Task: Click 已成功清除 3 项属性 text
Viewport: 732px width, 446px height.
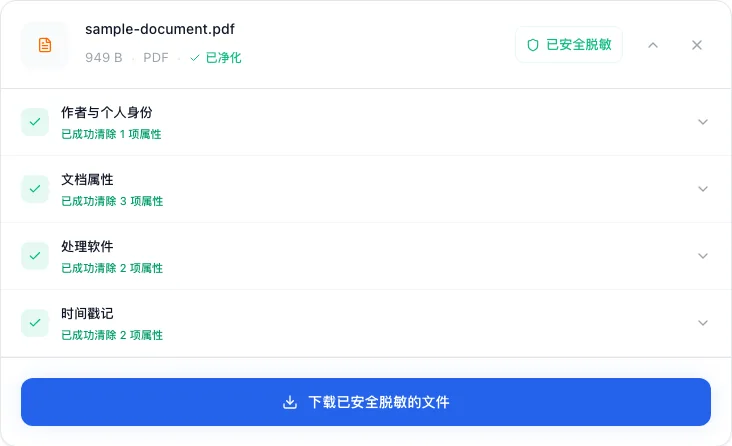Action: (112, 201)
